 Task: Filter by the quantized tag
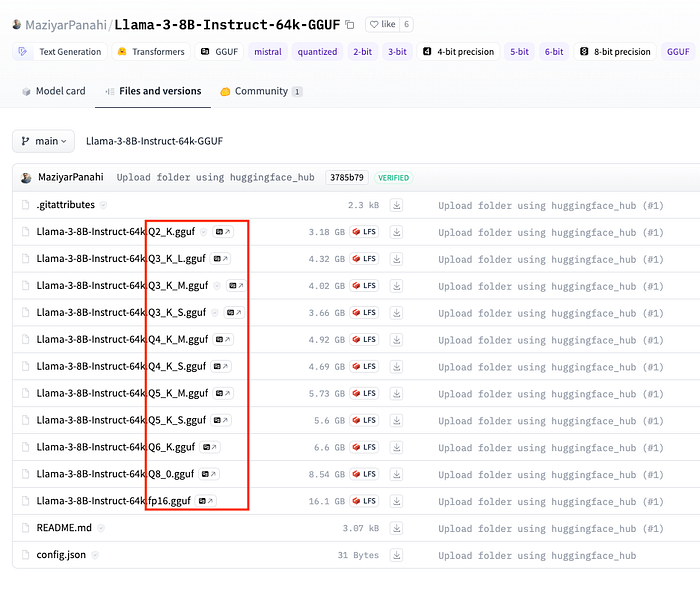pos(317,52)
